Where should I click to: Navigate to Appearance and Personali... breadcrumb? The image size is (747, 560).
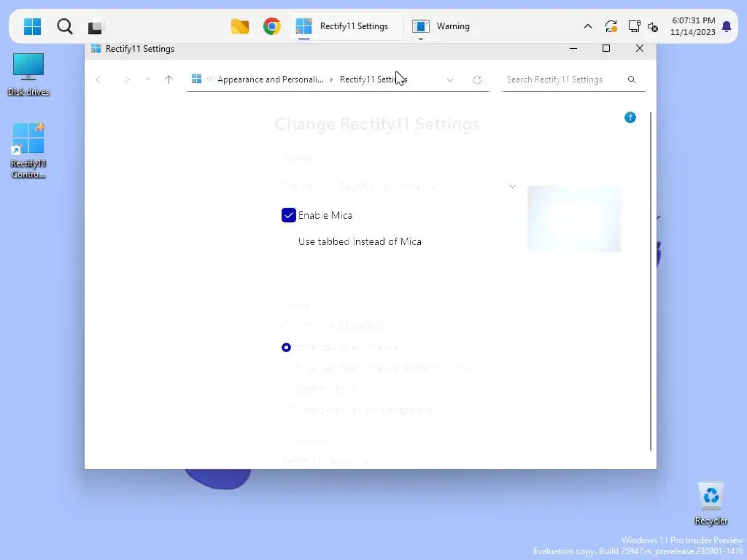pos(270,79)
